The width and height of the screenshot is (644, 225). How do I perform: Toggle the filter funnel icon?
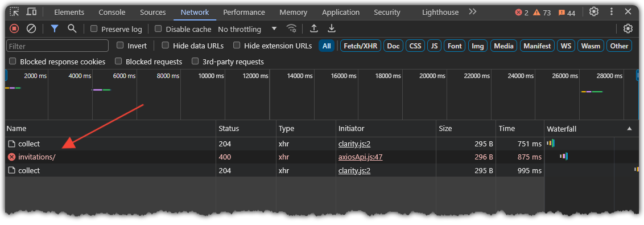[54, 28]
